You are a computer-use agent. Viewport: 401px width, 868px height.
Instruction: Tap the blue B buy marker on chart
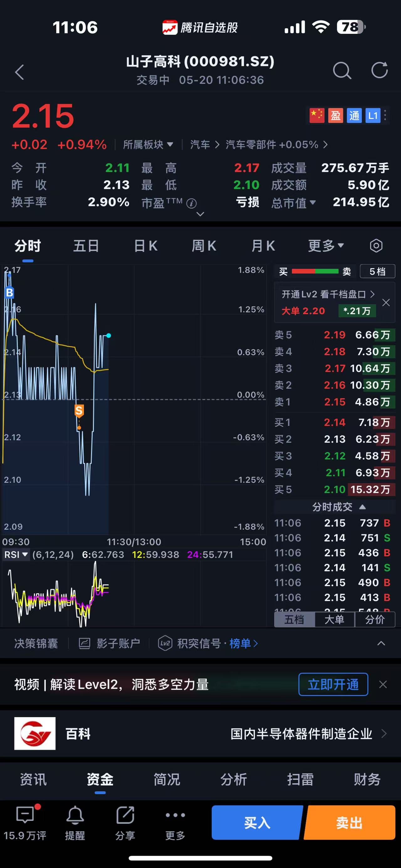[9, 293]
